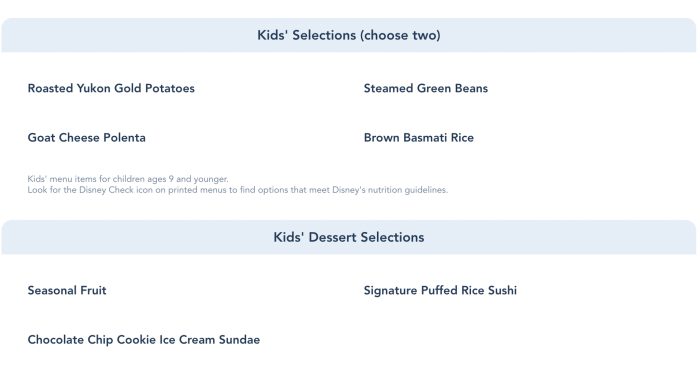Click the word "Sushi" in dessert list
The height and width of the screenshot is (381, 700).
click(502, 290)
